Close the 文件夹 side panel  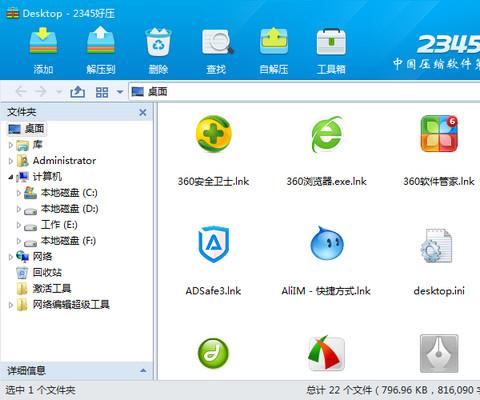coord(143,112)
